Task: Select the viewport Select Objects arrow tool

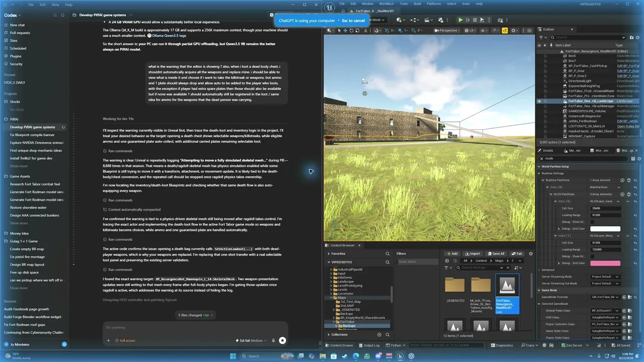Action: [339, 31]
